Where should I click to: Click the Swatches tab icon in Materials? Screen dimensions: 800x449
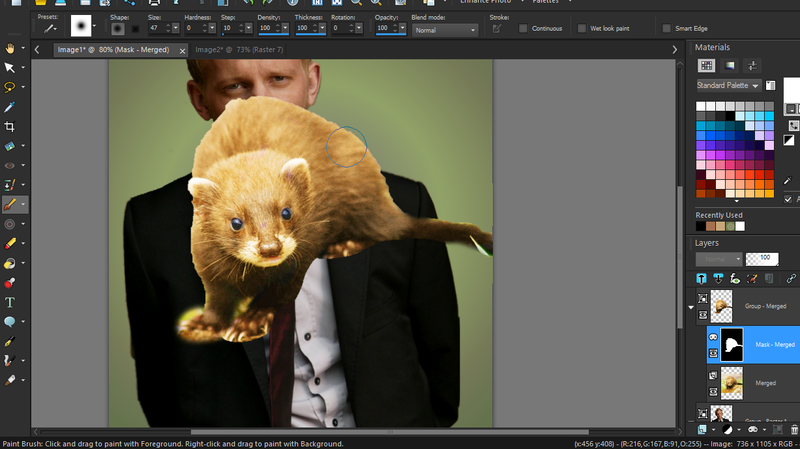(x=707, y=65)
